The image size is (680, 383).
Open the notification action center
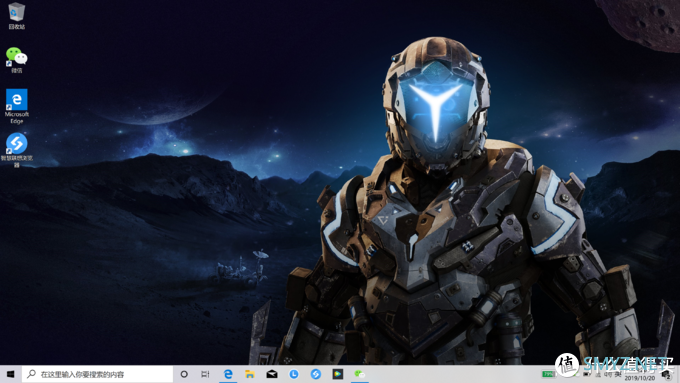(667, 375)
